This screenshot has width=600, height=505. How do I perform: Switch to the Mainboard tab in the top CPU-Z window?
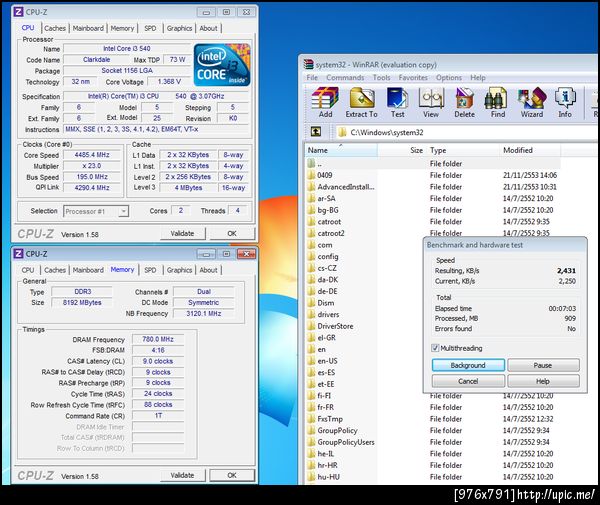coord(88,28)
